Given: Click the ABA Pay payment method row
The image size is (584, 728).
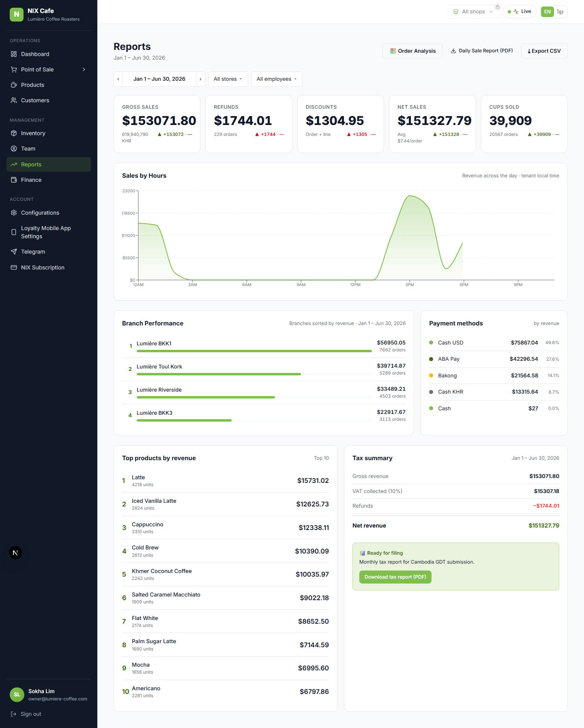Looking at the screenshot, I should click(x=494, y=359).
